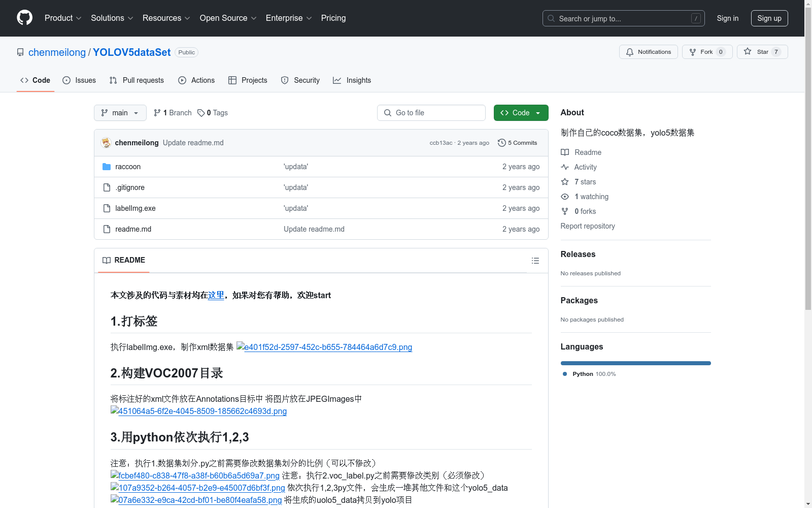The height and width of the screenshot is (508, 812).
Task: Expand the Resources menu
Action: 166,18
